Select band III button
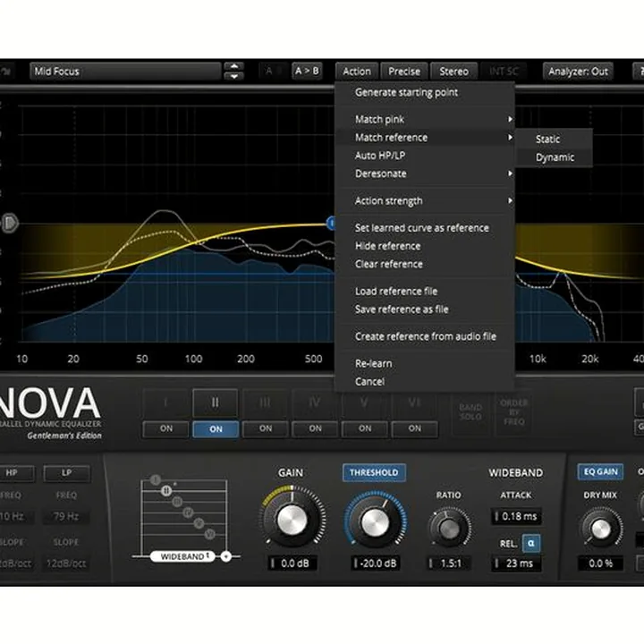Screen dimensions: 644x644 265,402
